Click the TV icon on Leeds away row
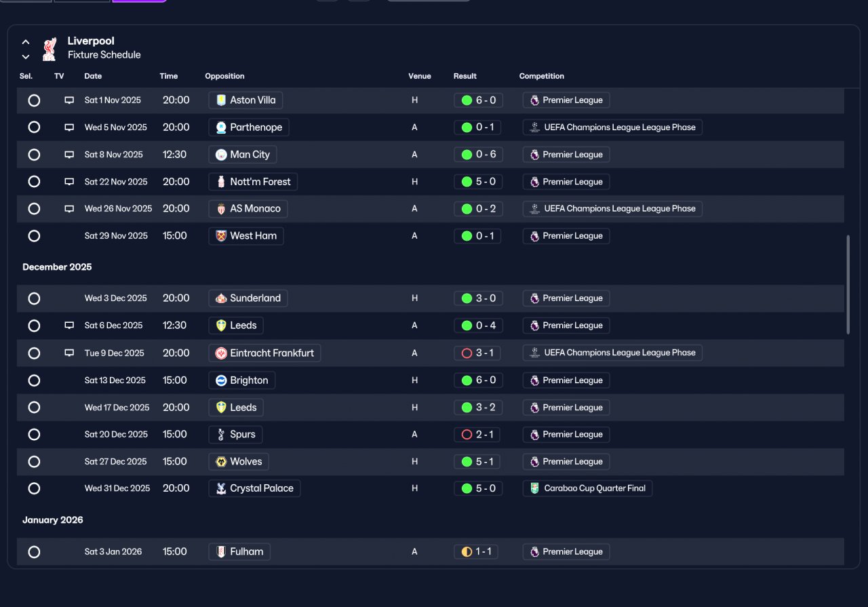 click(x=69, y=326)
